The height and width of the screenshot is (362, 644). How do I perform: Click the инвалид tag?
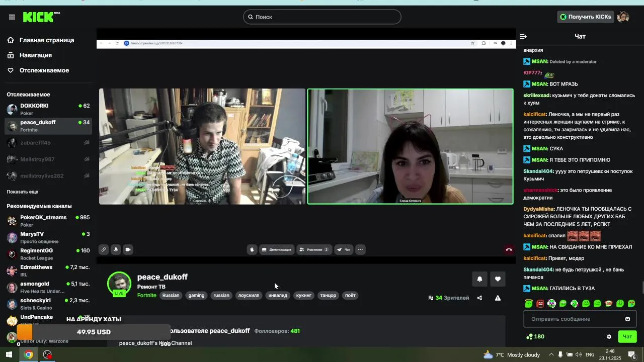pyautogui.click(x=278, y=296)
